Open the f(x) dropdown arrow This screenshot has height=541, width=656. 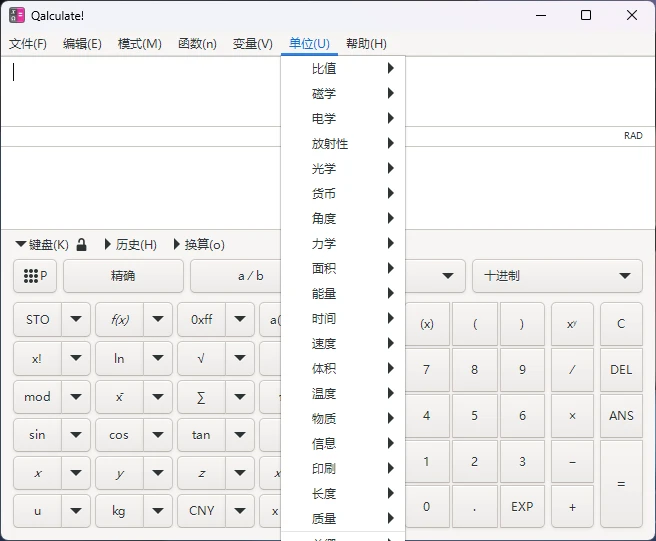[158, 320]
